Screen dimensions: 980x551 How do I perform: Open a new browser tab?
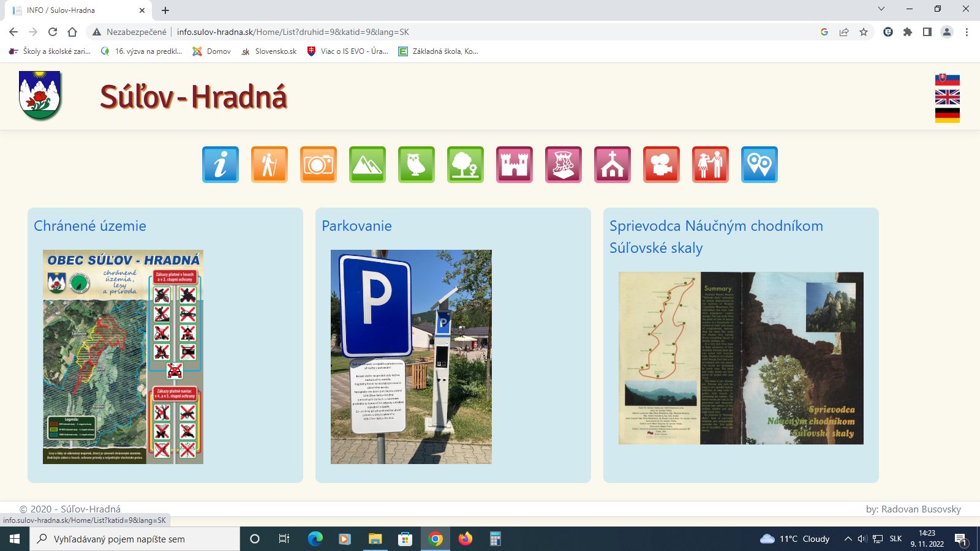(165, 10)
